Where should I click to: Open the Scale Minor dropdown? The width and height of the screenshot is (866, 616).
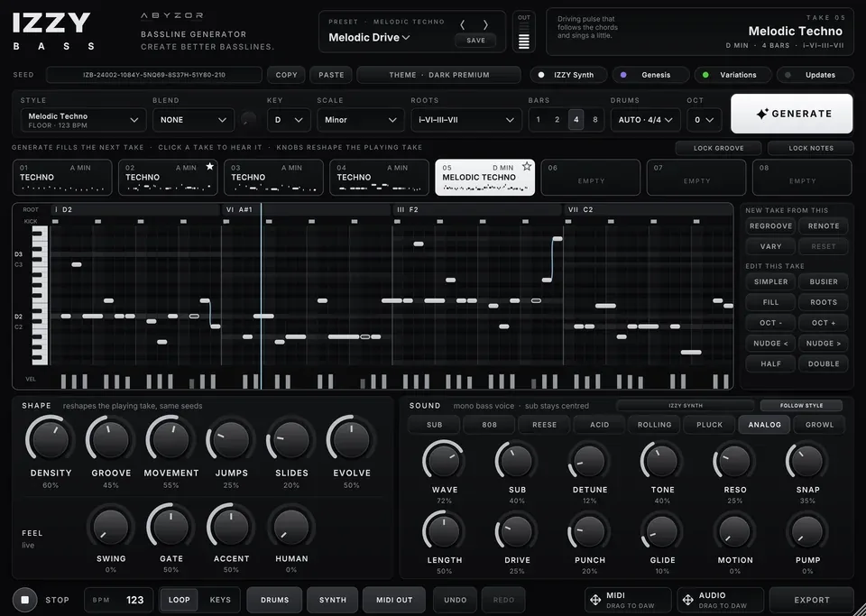click(x=361, y=120)
